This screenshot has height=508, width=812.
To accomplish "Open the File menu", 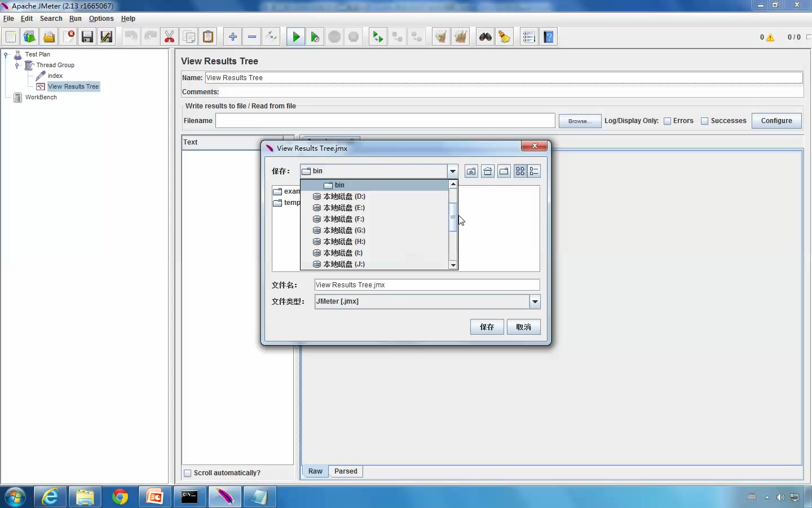I will pos(8,19).
